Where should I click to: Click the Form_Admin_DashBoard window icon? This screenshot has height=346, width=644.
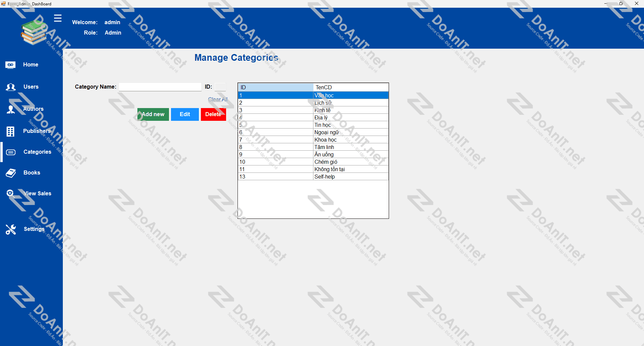click(x=3, y=4)
